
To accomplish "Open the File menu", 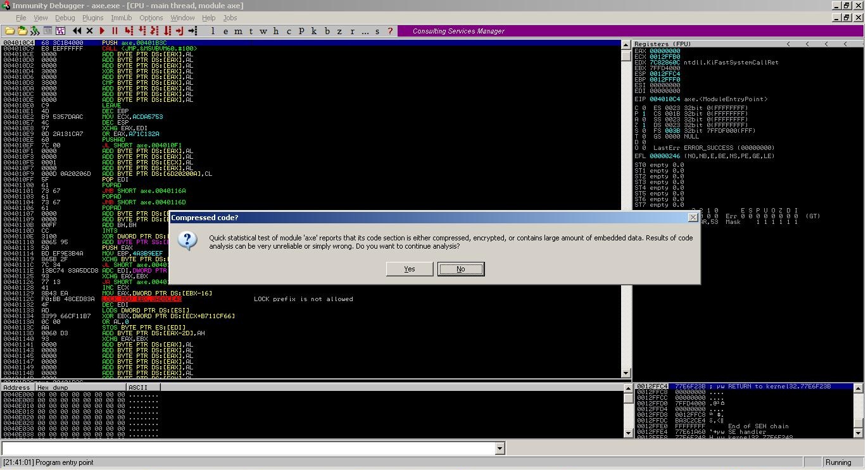I will pyautogui.click(x=21, y=18).
